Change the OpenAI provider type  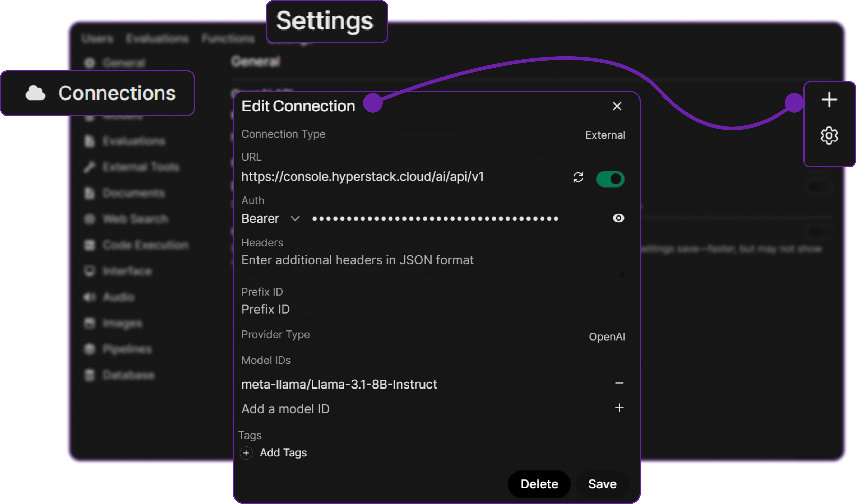(607, 336)
